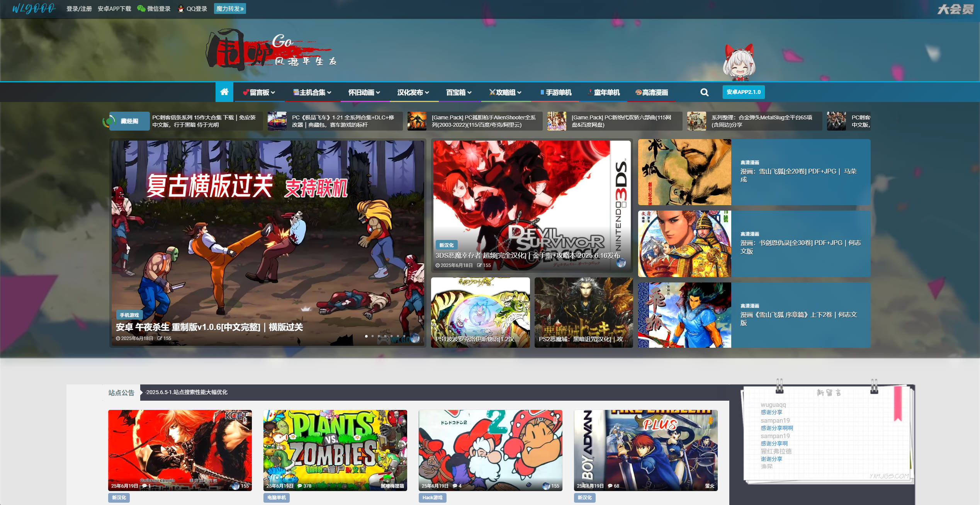The width and height of the screenshot is (980, 505).
Task: Click comment count icon on Plants vs Zombies card
Action: (299, 486)
